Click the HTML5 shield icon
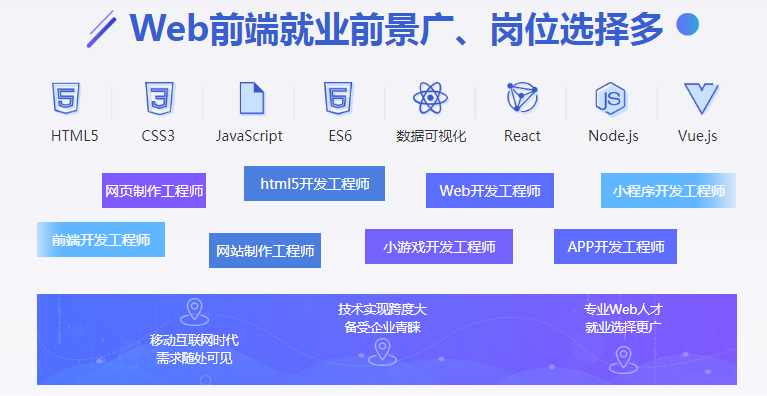767x396 pixels. [x=66, y=98]
